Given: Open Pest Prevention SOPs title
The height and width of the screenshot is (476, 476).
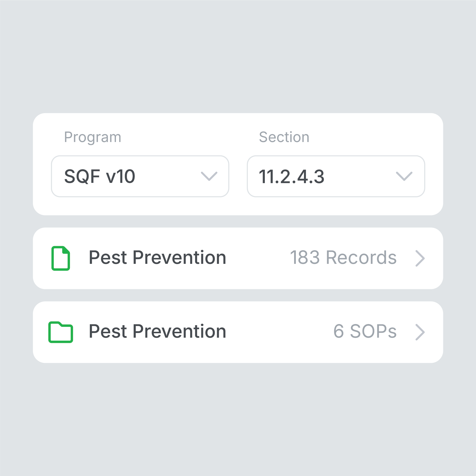Looking at the screenshot, I should (x=158, y=331).
